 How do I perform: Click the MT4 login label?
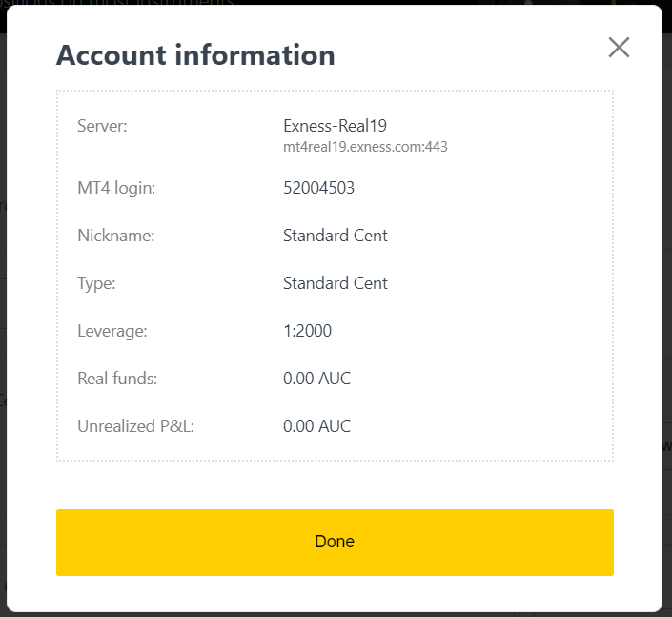[x=116, y=188]
